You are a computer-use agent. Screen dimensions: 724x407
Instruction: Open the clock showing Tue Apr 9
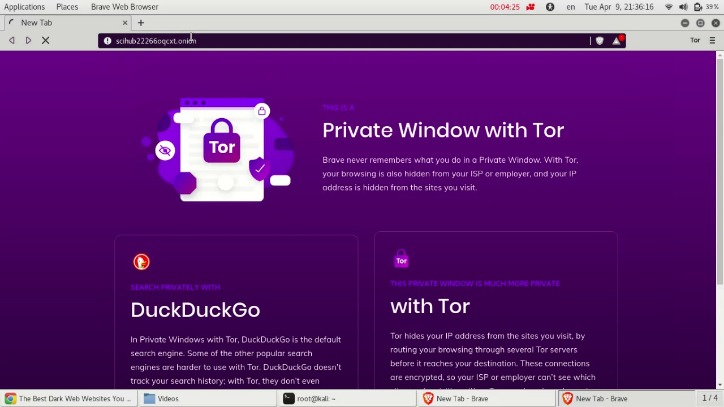point(619,7)
